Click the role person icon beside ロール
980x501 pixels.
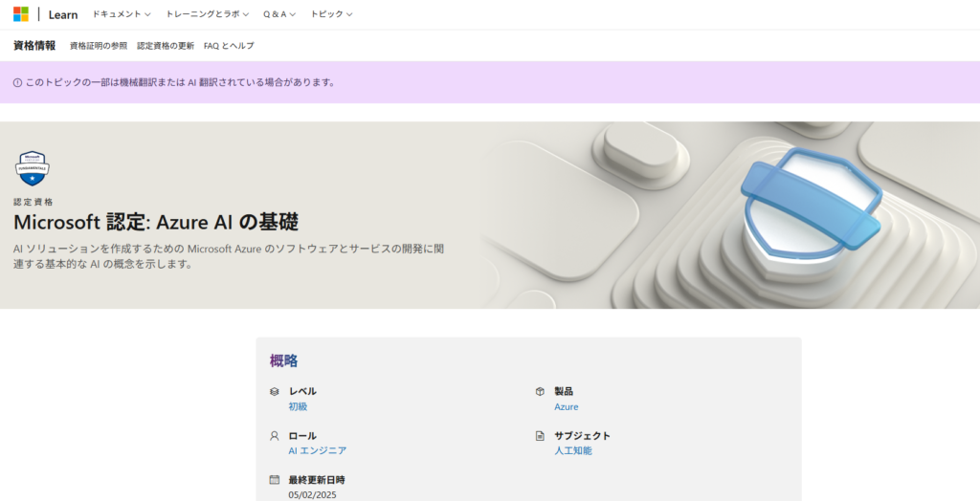pyautogui.click(x=275, y=435)
